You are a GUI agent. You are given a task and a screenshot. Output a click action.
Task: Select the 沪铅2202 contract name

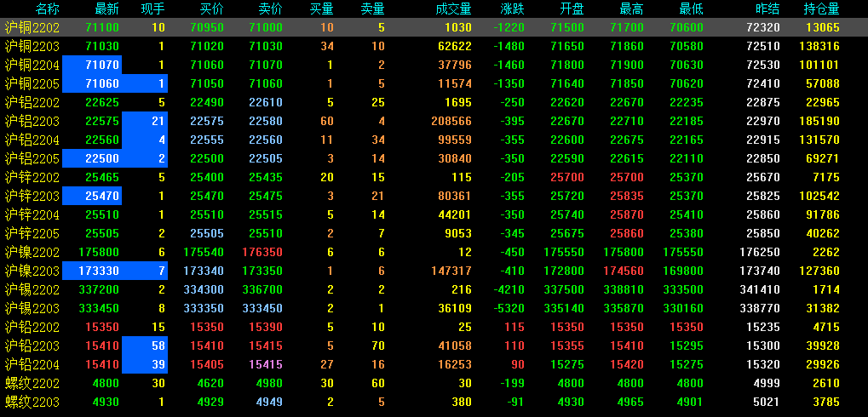(32, 327)
